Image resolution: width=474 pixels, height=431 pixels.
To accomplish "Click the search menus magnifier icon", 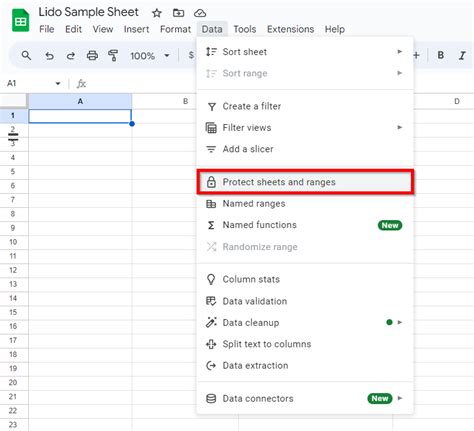I will (26, 55).
